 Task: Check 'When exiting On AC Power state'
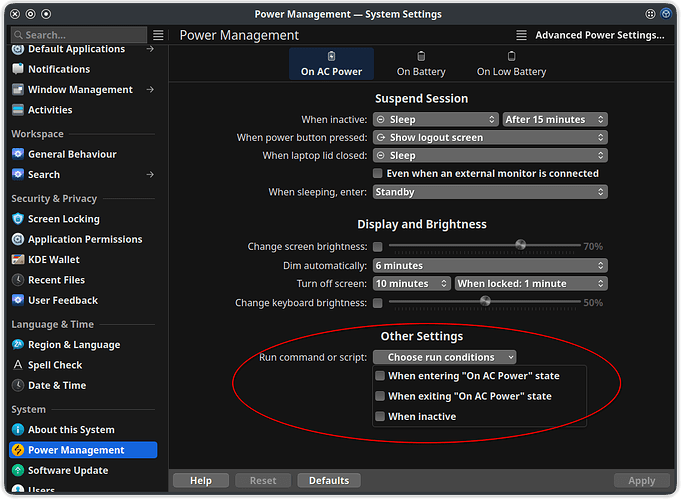tap(380, 397)
